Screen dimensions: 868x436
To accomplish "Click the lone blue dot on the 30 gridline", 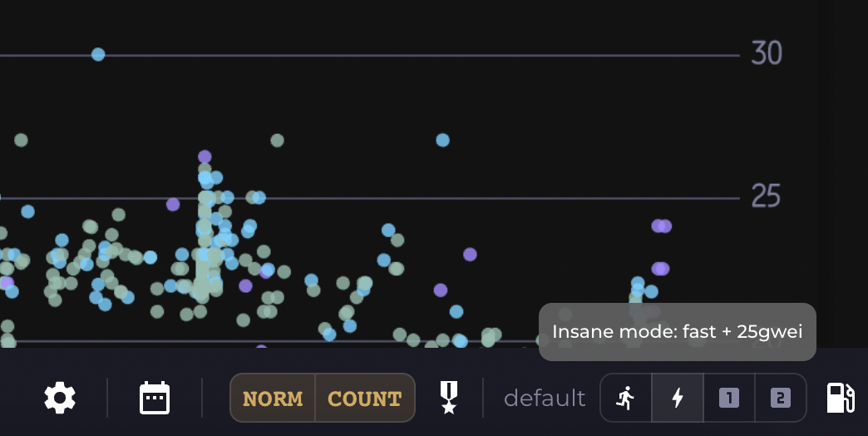I will 98,55.
